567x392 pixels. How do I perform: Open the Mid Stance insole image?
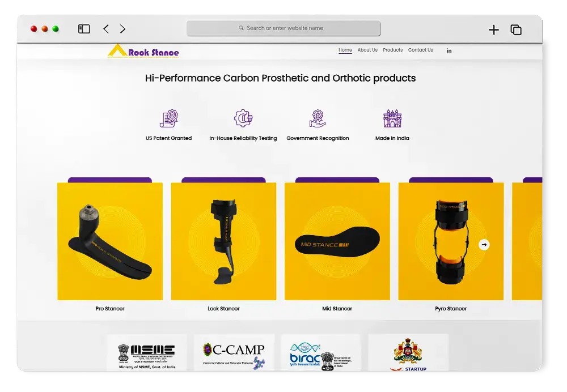point(337,241)
